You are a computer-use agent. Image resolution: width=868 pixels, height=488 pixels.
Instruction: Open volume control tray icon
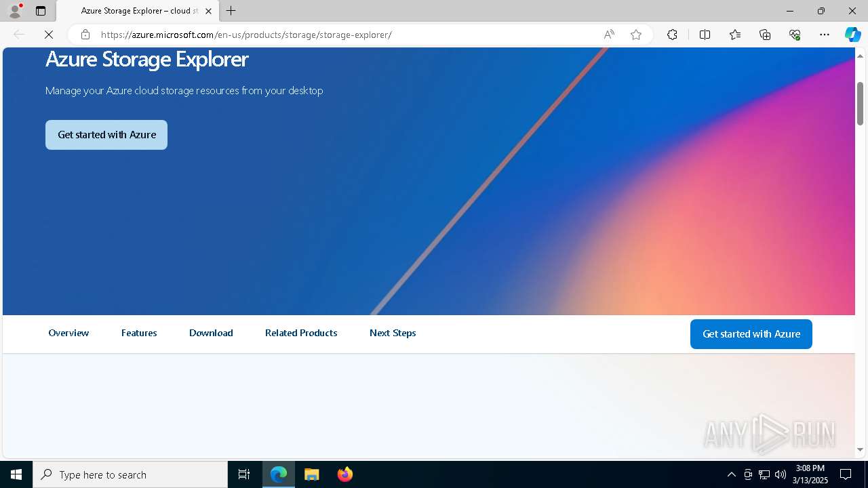[x=781, y=474]
